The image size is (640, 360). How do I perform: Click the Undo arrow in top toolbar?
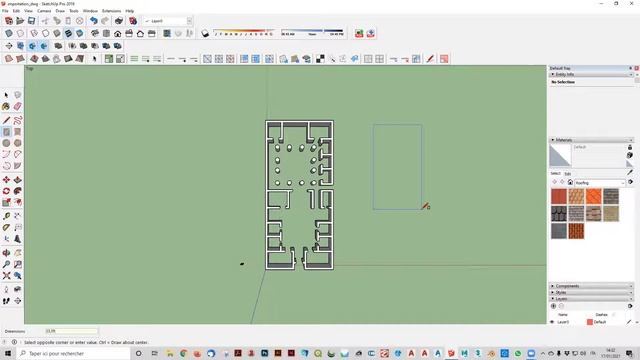click(x=94, y=21)
